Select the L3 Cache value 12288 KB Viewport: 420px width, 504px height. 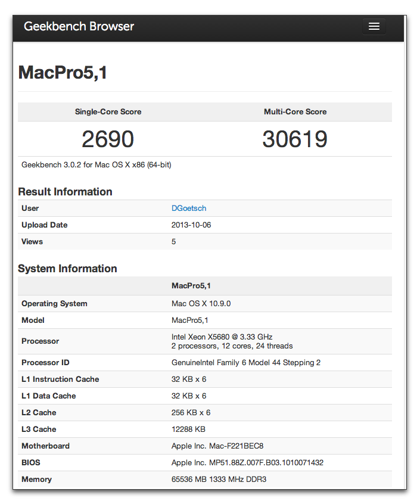(188, 430)
